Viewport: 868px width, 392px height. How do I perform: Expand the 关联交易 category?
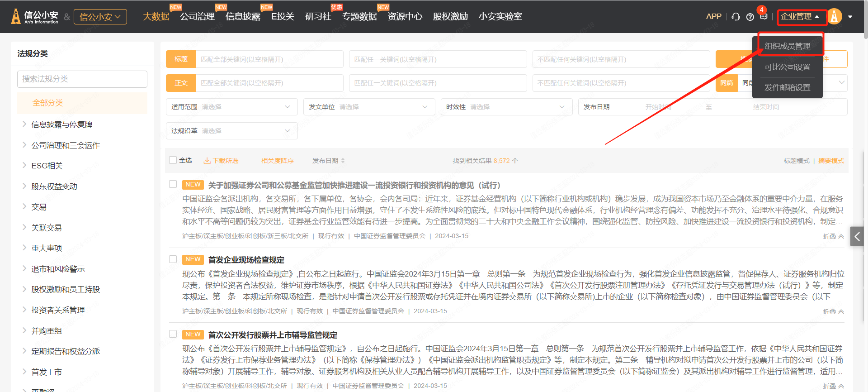point(24,227)
